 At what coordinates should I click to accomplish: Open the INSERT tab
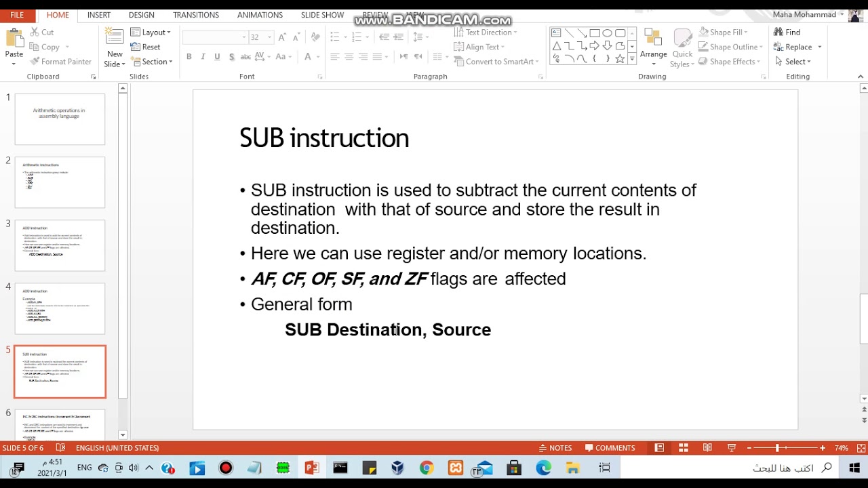pos(99,15)
